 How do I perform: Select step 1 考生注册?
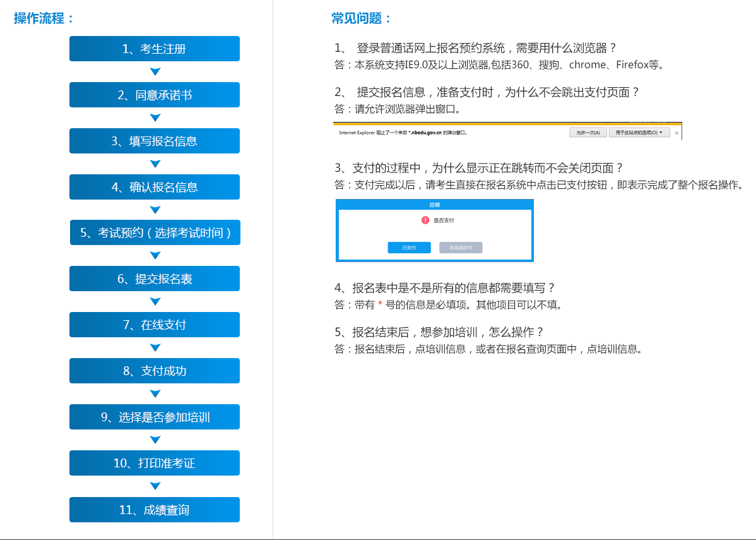pos(155,49)
